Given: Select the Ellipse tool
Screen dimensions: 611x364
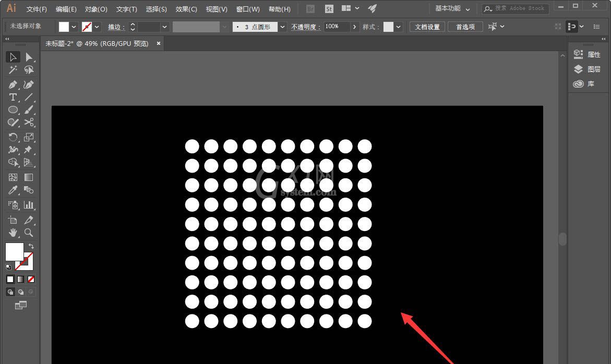Looking at the screenshot, I should coord(13,110).
